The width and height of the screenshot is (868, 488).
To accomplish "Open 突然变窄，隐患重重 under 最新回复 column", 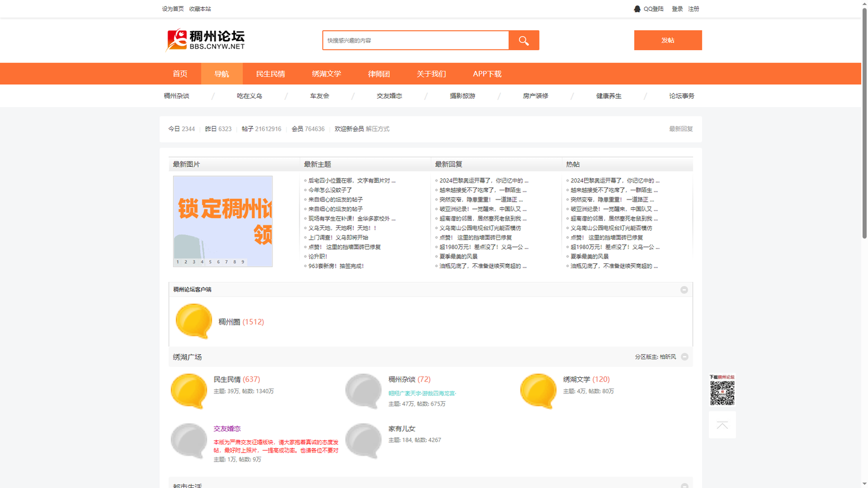I will tap(481, 199).
